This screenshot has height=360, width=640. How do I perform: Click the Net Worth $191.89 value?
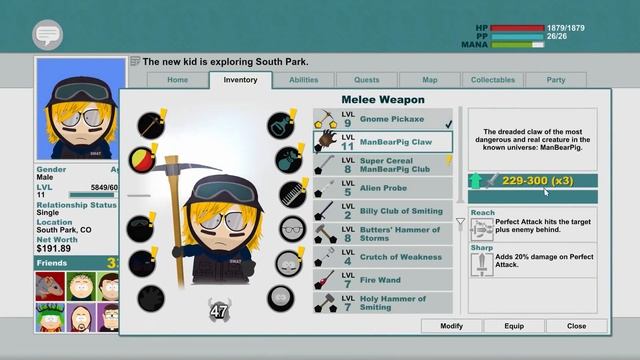point(53,249)
